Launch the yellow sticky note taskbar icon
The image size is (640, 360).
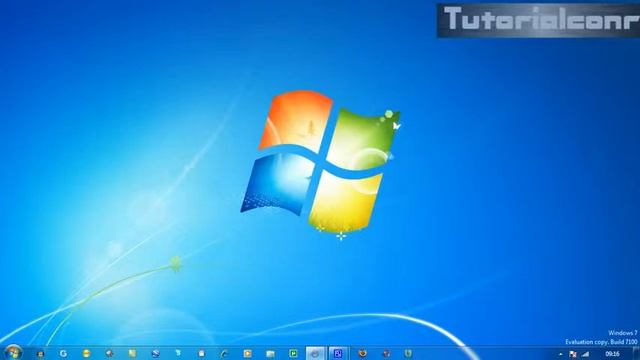[x=132, y=353]
